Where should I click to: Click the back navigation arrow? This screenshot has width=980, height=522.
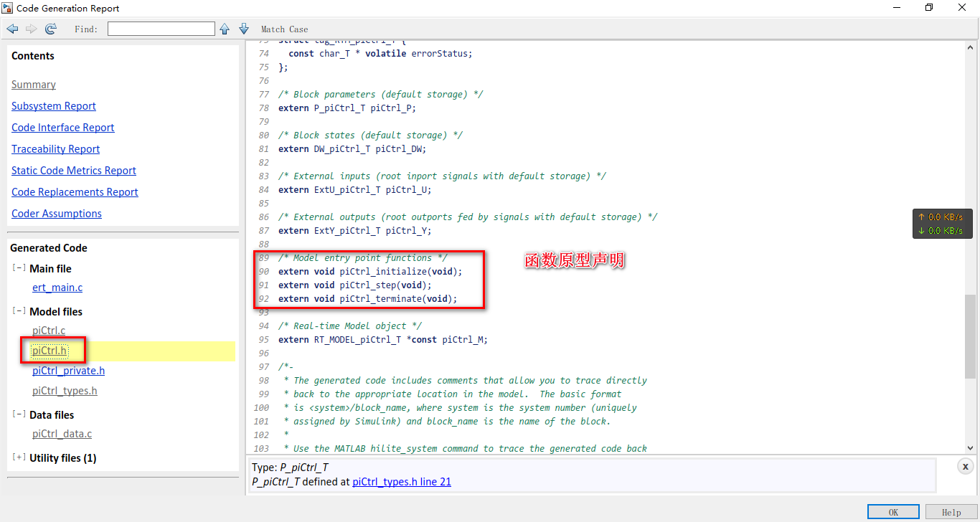tap(12, 29)
